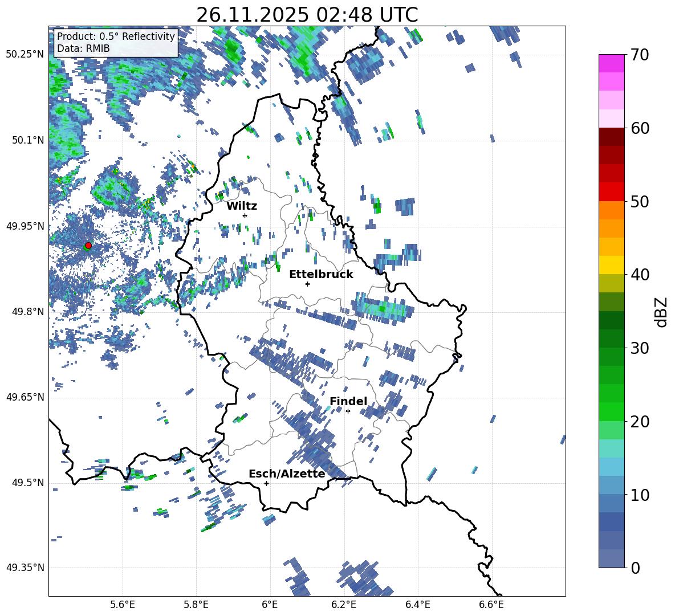
Task: Click the red radar site marker
Action: click(88, 245)
